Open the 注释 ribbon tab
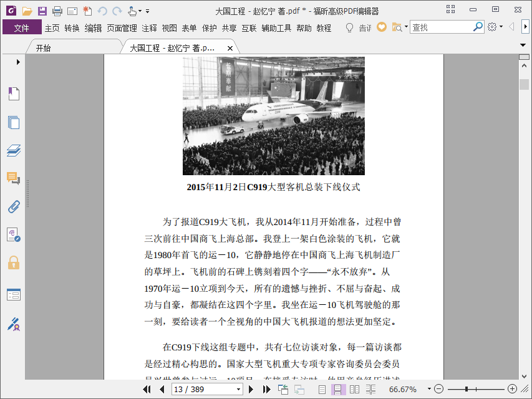Screen dimensions: 532x399 149,28
